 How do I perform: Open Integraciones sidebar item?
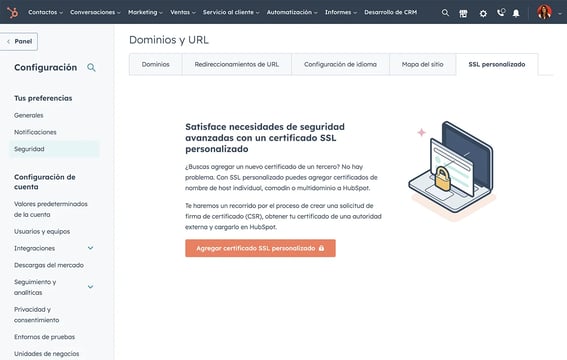coord(34,248)
